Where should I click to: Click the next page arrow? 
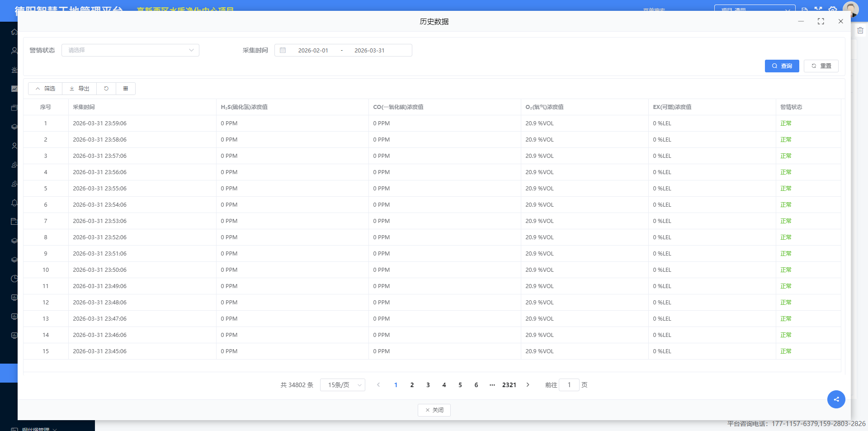point(528,385)
